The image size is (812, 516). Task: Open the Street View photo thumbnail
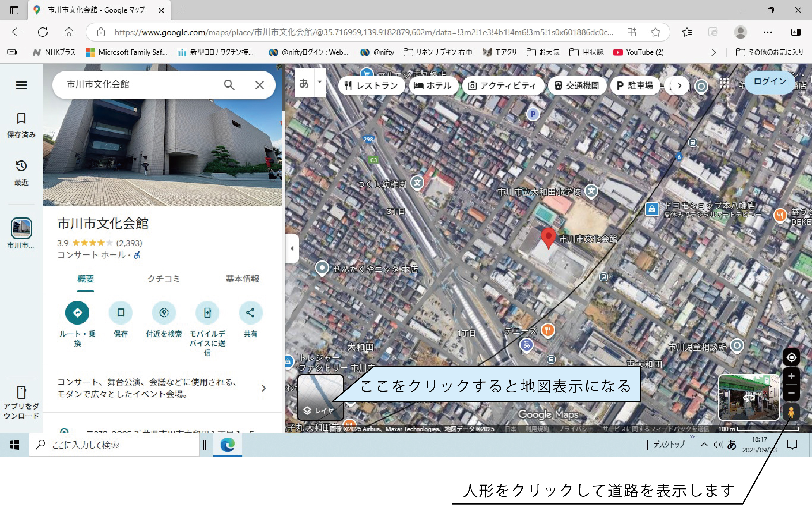749,397
